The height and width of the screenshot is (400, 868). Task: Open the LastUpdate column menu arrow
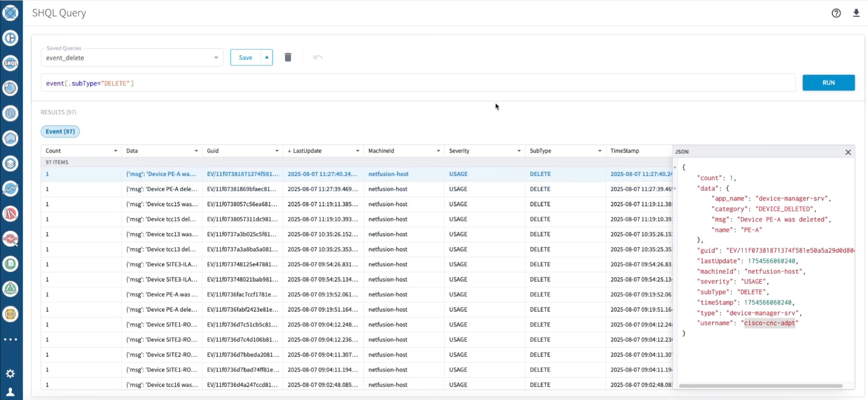358,151
